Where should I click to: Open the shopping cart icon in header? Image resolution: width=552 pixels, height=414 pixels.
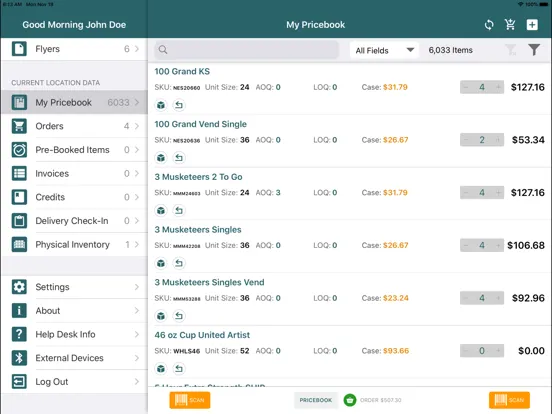(x=510, y=25)
